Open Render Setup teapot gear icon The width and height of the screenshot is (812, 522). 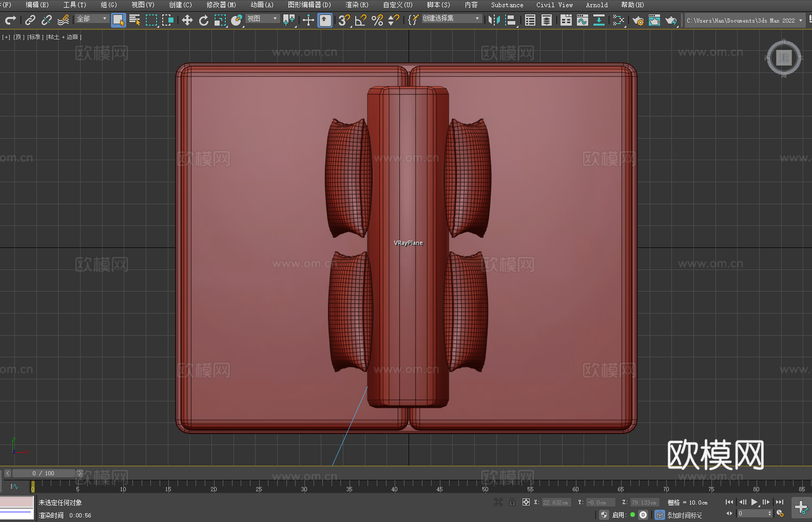637,20
